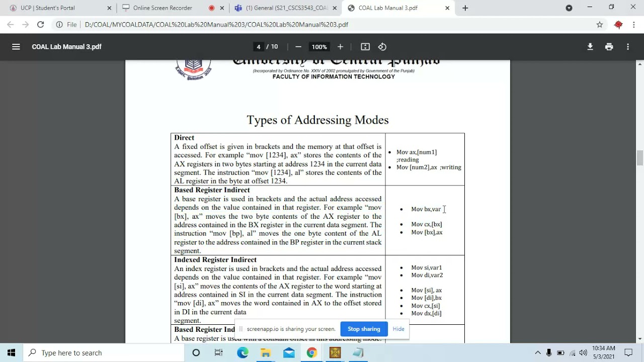Reload the page
The height and width of the screenshot is (362, 644).
(x=41, y=25)
